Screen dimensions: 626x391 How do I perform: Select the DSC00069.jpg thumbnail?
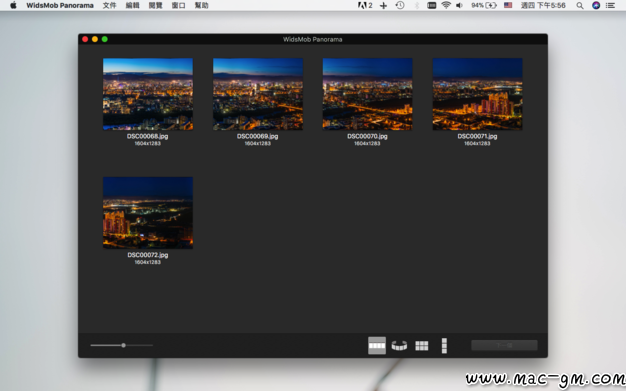tap(258, 94)
